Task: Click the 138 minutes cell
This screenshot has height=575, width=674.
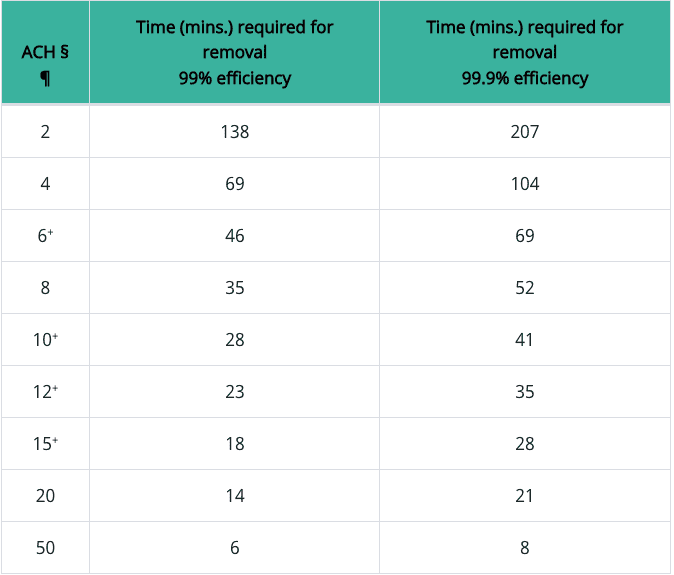Action: [x=234, y=131]
